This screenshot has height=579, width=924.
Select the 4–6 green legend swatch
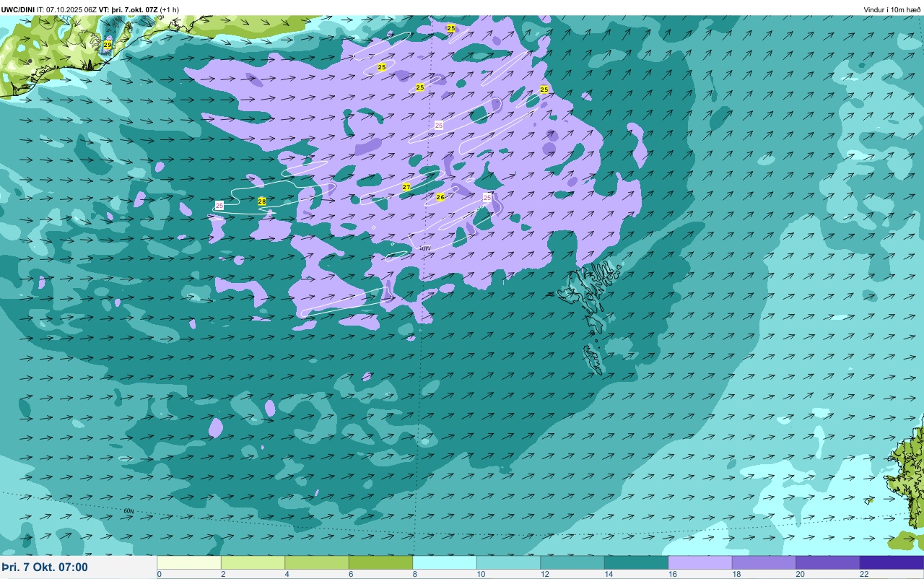(x=317, y=562)
